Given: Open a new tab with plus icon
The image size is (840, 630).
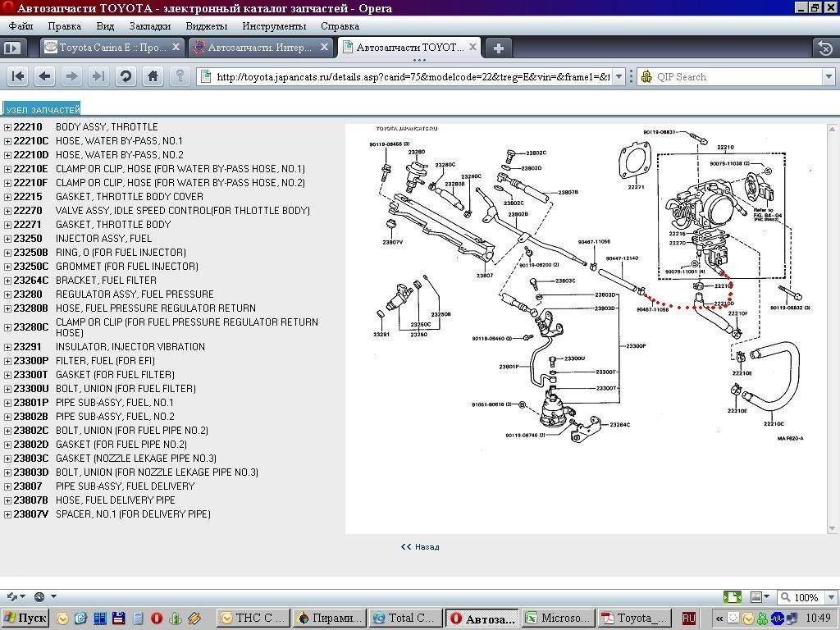Looking at the screenshot, I should pos(498,48).
